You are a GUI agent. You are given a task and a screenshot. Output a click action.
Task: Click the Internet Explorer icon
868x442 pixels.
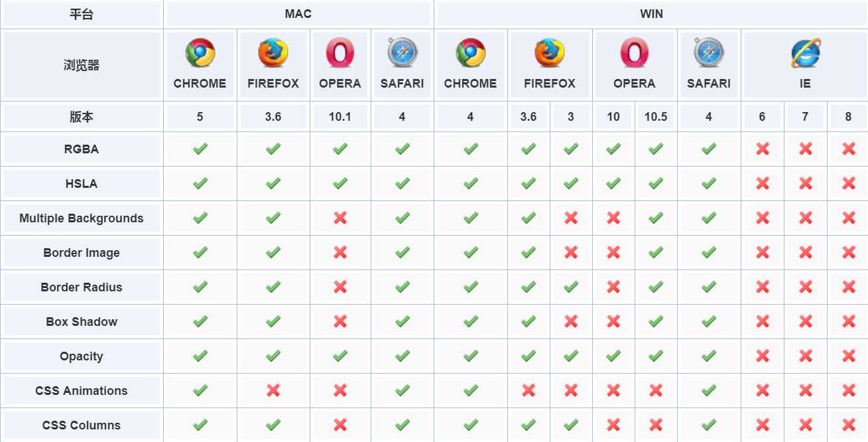(x=805, y=53)
